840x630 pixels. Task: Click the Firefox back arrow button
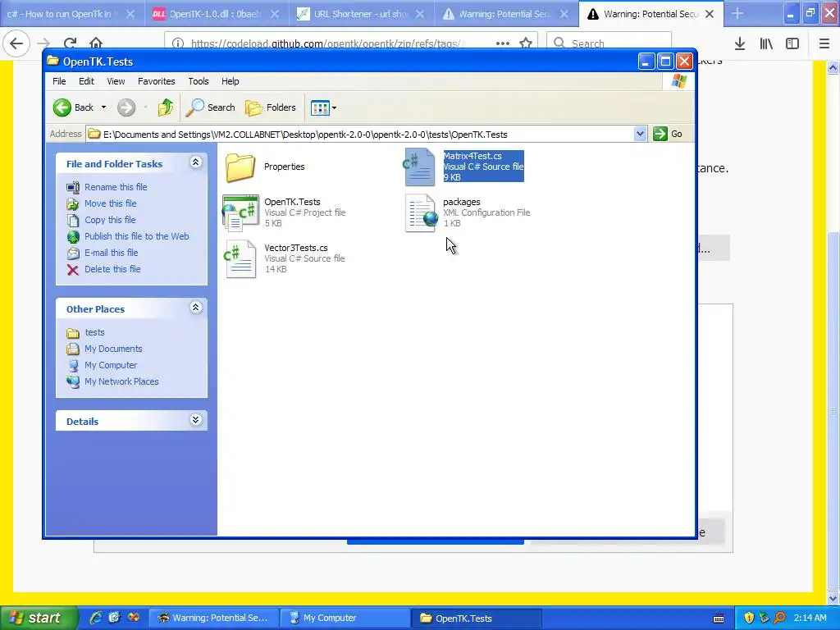16,43
